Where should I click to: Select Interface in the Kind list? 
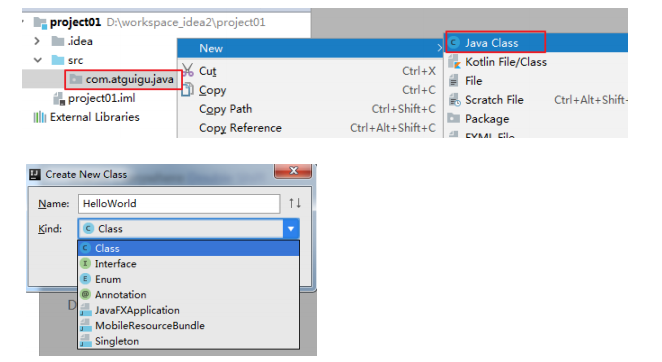pyautogui.click(x=189, y=264)
